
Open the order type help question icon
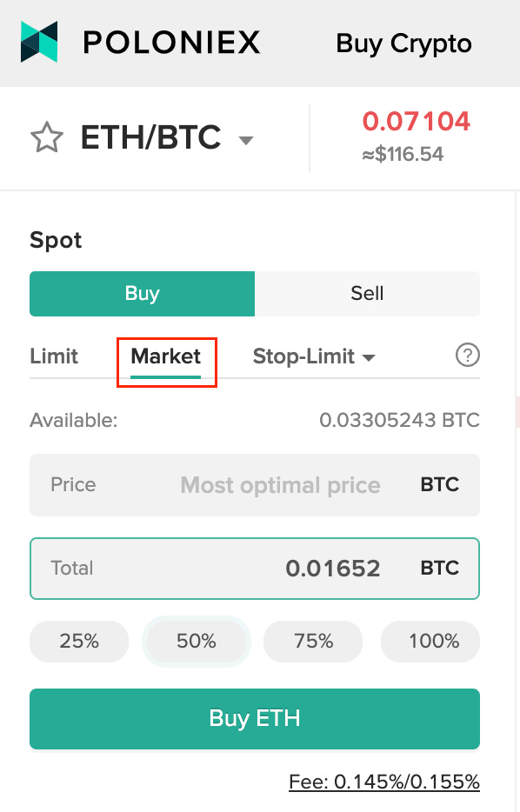click(x=467, y=356)
